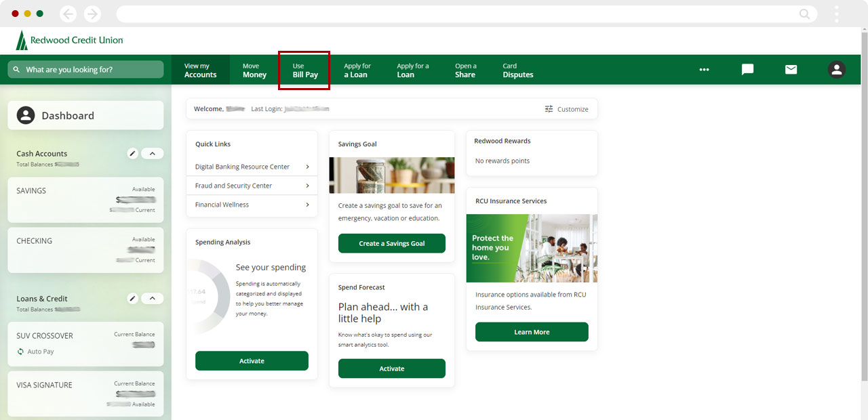Open the Open a Share menu
Viewport: 868px width, 420px height.
pyautogui.click(x=465, y=70)
